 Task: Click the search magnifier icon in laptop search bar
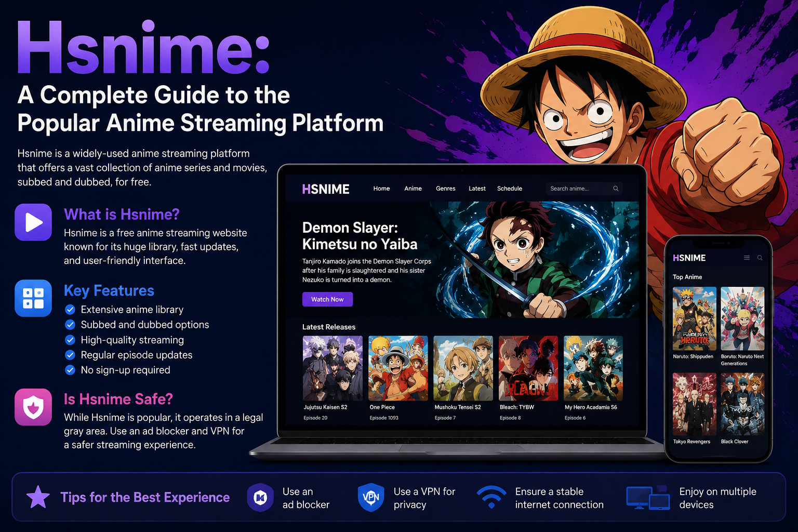pos(616,189)
